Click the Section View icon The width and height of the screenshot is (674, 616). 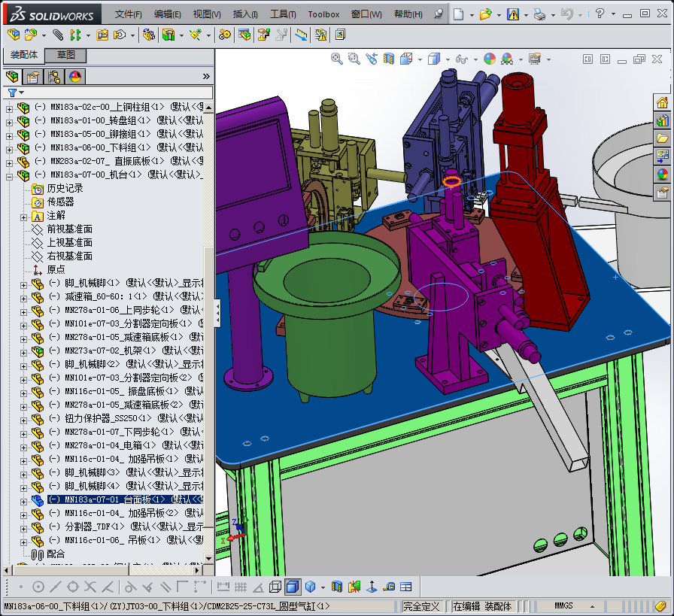[x=389, y=59]
